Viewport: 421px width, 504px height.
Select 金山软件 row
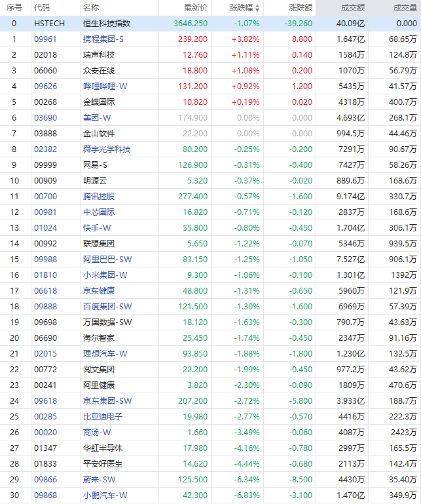coord(210,134)
